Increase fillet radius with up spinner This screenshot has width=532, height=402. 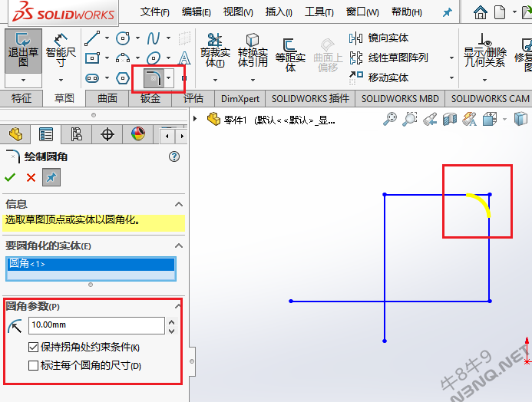click(x=172, y=321)
